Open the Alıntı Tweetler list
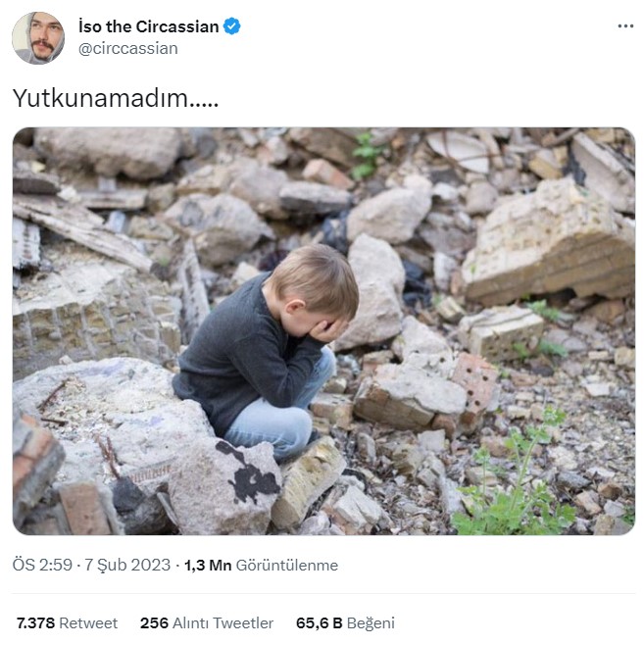The height and width of the screenshot is (645, 644). click(x=223, y=622)
